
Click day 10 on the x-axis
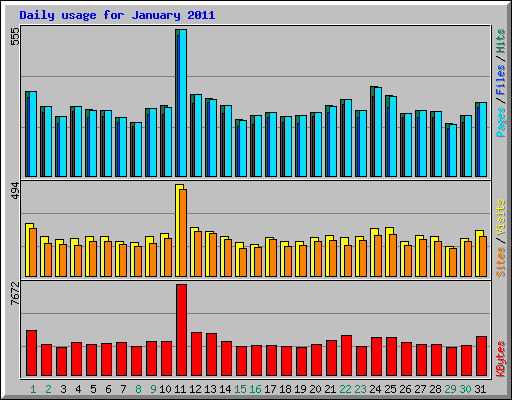pyautogui.click(x=165, y=389)
